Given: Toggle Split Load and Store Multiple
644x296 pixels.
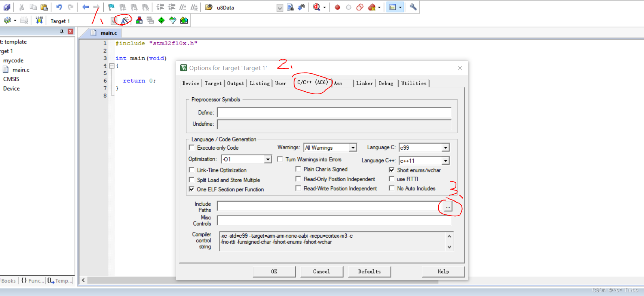Looking at the screenshot, I should pyautogui.click(x=192, y=180).
